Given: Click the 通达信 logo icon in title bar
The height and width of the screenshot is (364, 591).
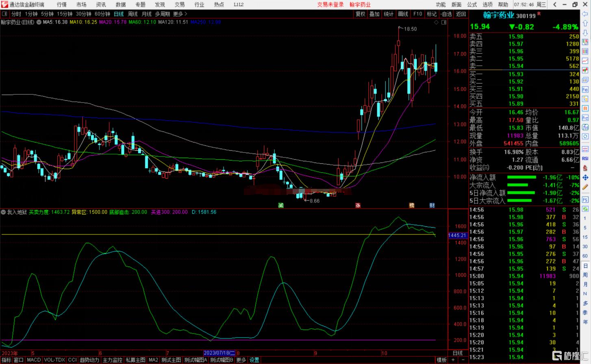Looking at the screenshot, I should (4, 4).
